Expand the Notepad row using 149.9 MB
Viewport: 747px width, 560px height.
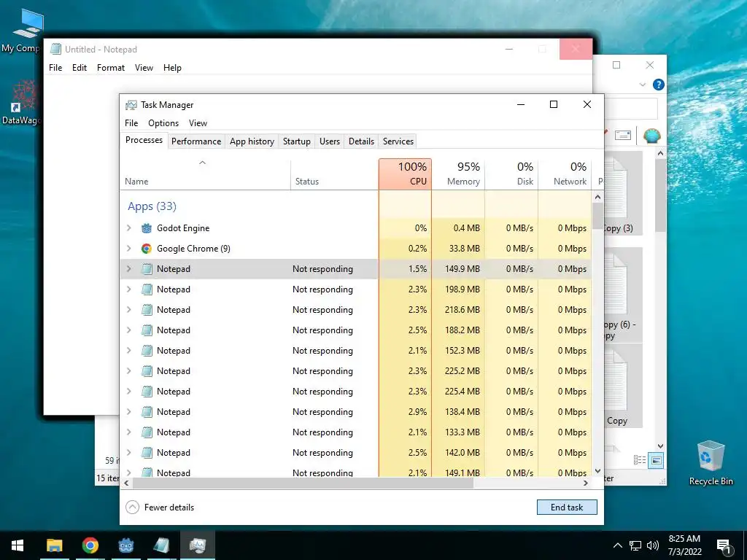coord(128,269)
